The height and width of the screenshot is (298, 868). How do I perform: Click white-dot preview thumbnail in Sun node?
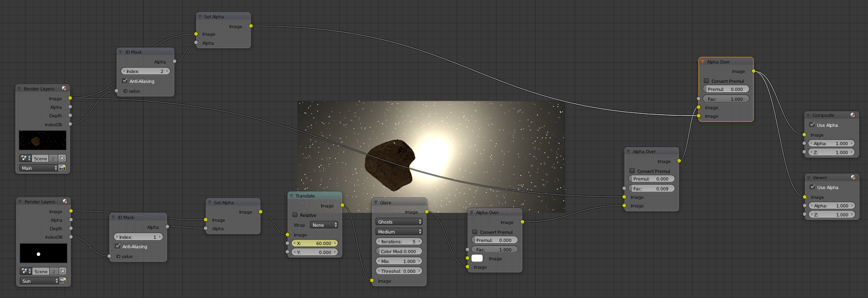click(44, 253)
